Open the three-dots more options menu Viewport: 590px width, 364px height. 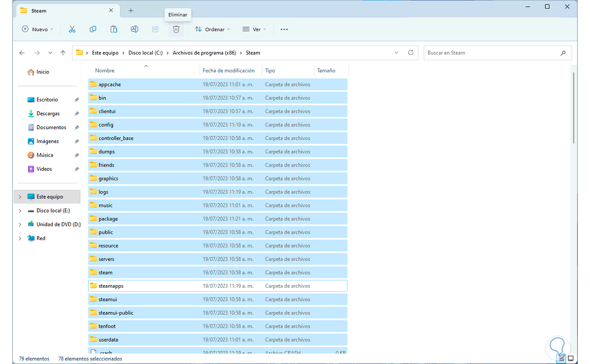pyautogui.click(x=284, y=30)
